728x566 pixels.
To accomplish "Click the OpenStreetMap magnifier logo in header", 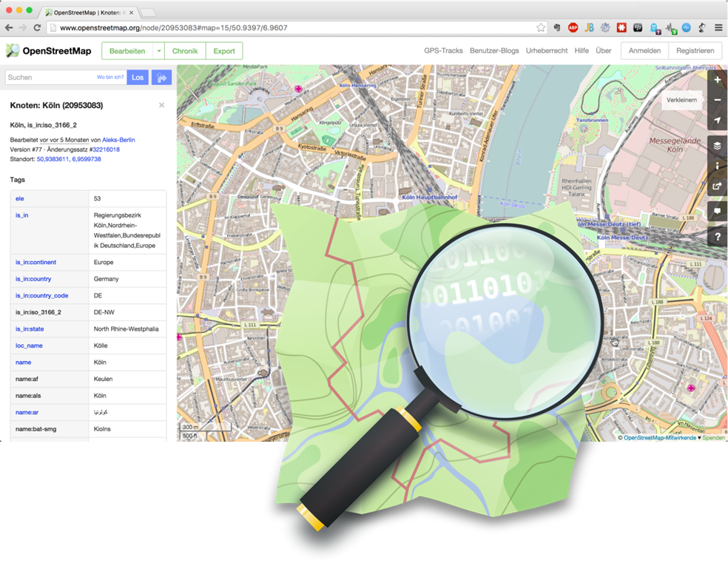I will (13, 50).
